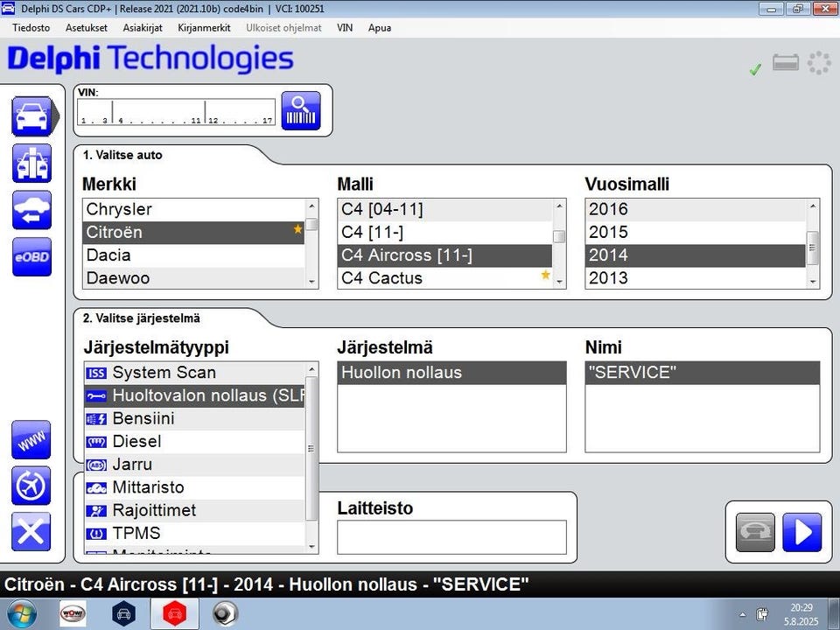
Task: Click the red hexagon car taskbar app
Action: 175,614
